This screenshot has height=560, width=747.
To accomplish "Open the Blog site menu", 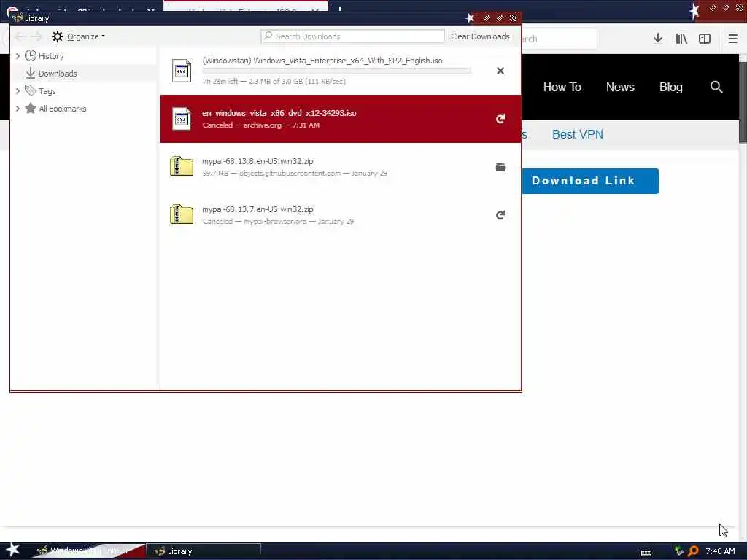I will [x=671, y=87].
